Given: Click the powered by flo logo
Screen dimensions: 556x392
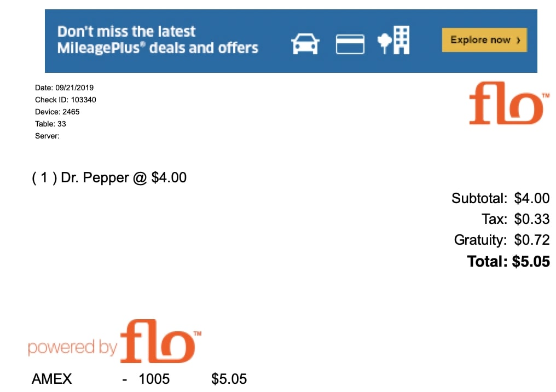Looking at the screenshot, I should tap(115, 341).
